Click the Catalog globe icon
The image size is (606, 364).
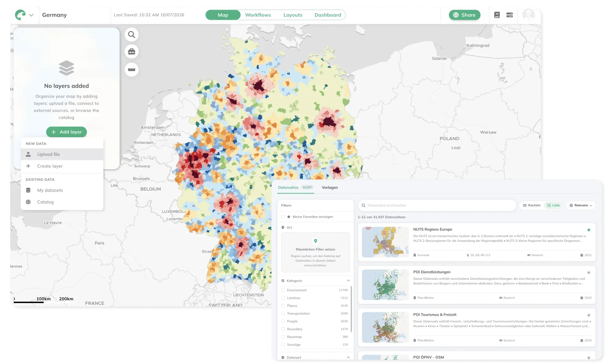coord(28,202)
